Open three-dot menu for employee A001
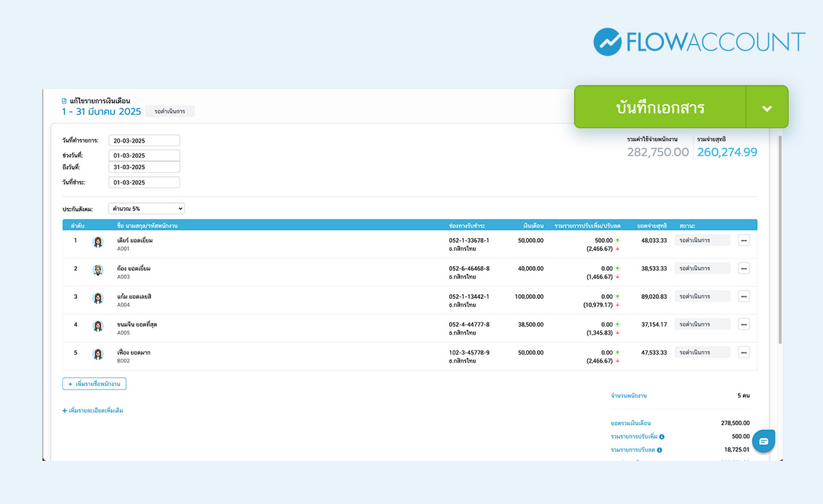Screen dimensions: 823x504 click(743, 240)
